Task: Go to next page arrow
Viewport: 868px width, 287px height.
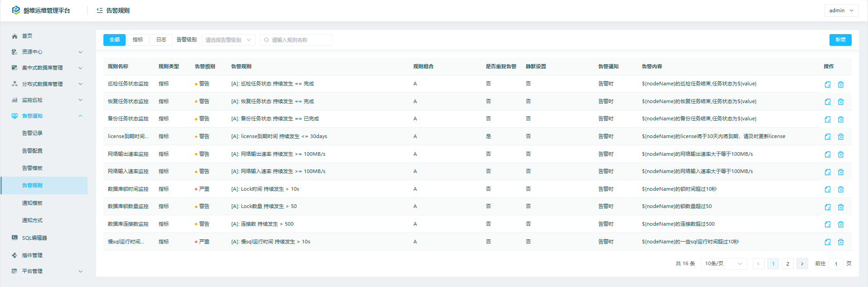Action: pos(802,264)
